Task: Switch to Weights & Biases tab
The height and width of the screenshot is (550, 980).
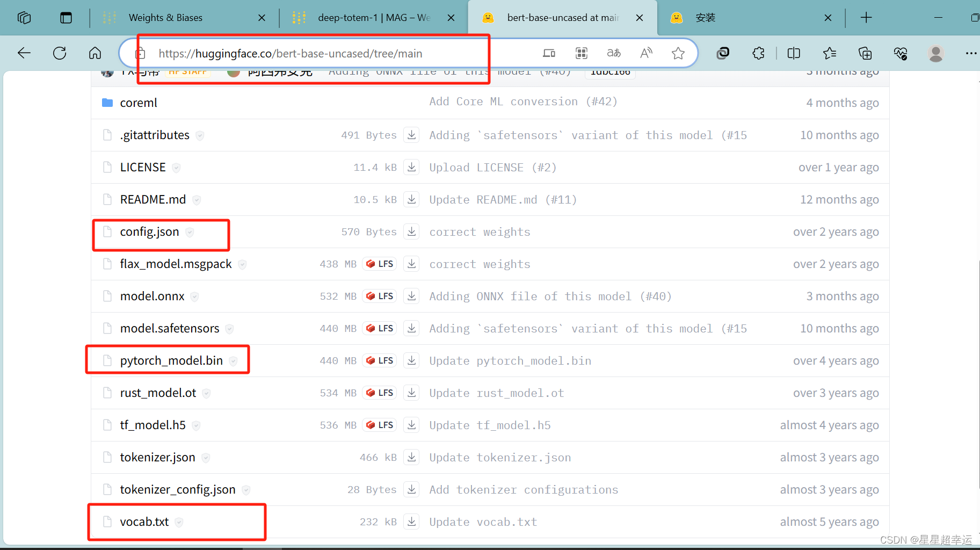Action: point(165,18)
